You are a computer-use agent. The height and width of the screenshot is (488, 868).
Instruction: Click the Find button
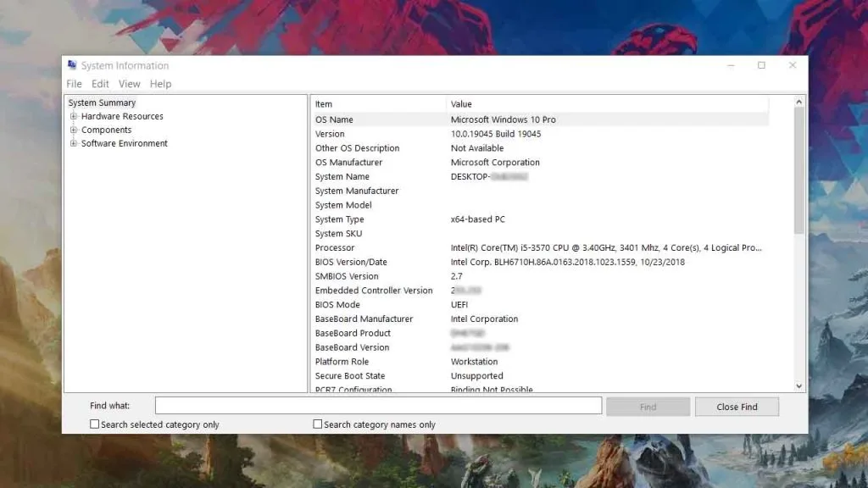pos(648,407)
